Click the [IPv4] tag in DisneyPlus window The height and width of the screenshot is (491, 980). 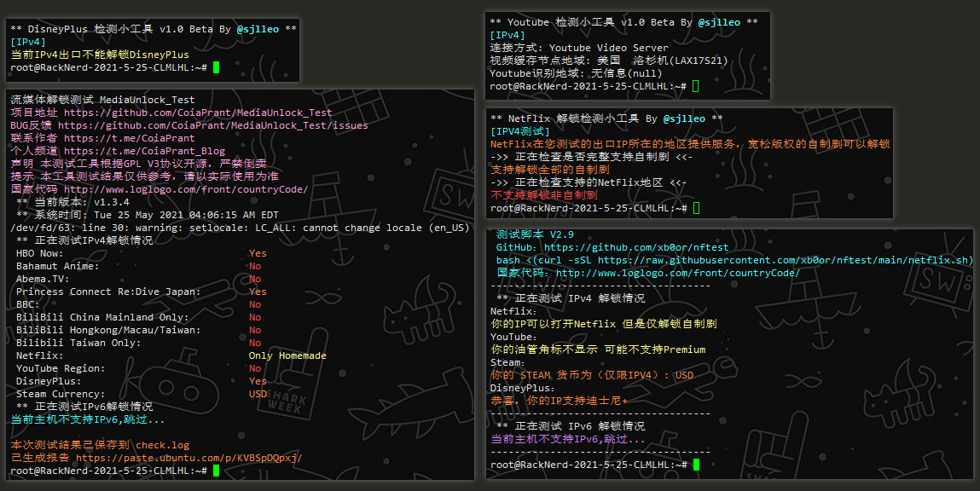28,42
